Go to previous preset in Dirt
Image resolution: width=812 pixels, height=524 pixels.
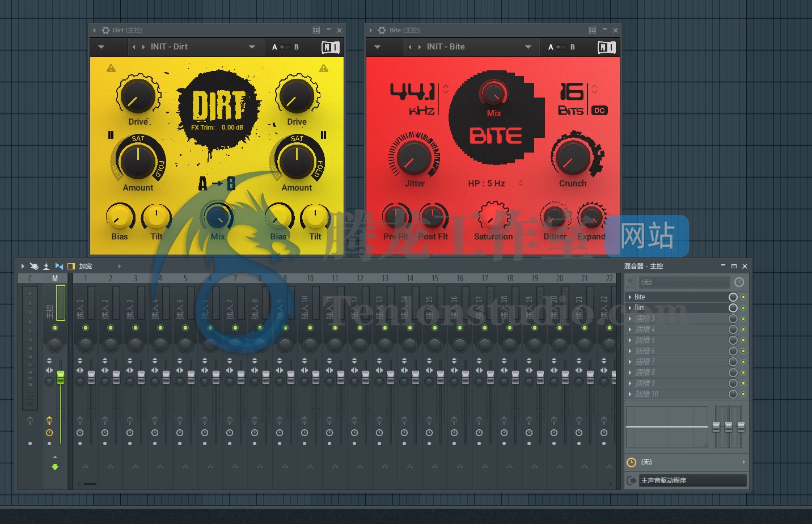(x=134, y=47)
